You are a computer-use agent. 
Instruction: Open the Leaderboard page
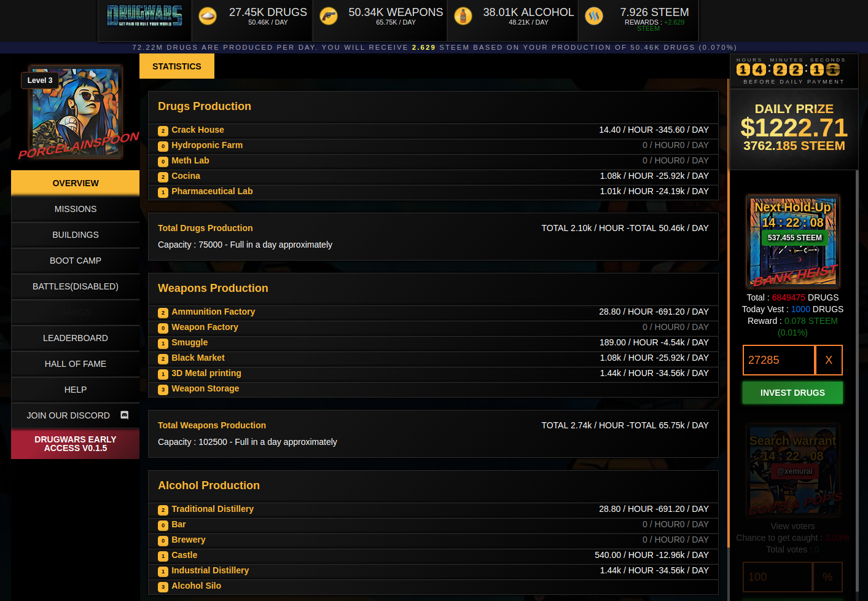(x=76, y=338)
